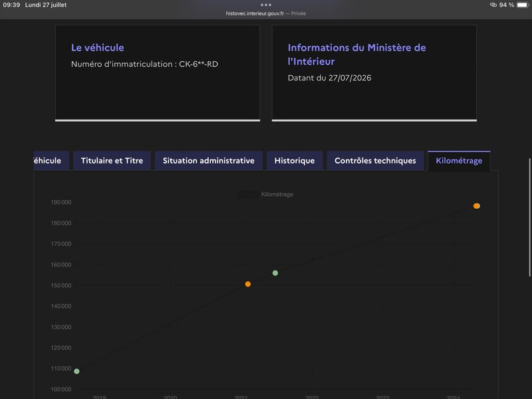This screenshot has height=399, width=532.
Task: Tap the three-dot multitasking icon at top
Action: coord(266,5)
